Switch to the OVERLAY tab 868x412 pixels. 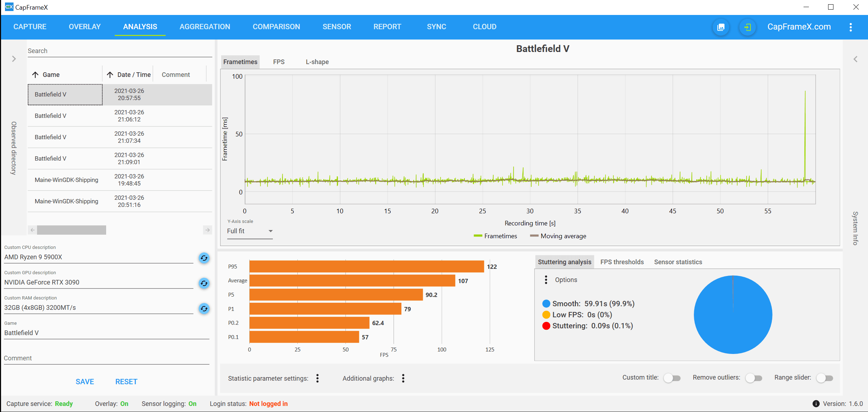(85, 27)
